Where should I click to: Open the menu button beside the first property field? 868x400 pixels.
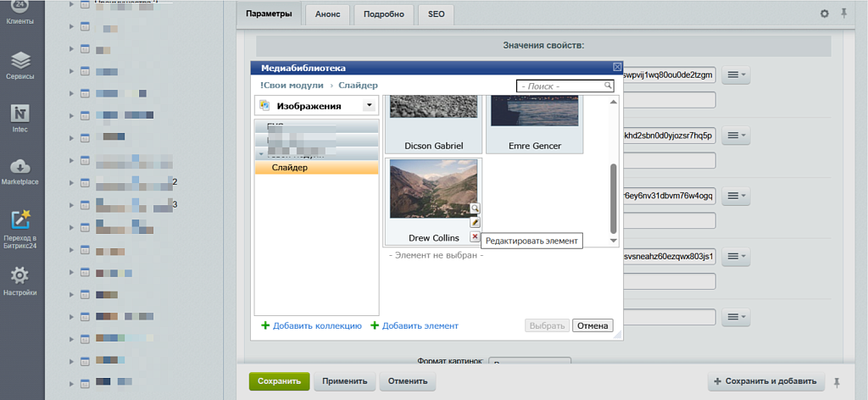(736, 76)
